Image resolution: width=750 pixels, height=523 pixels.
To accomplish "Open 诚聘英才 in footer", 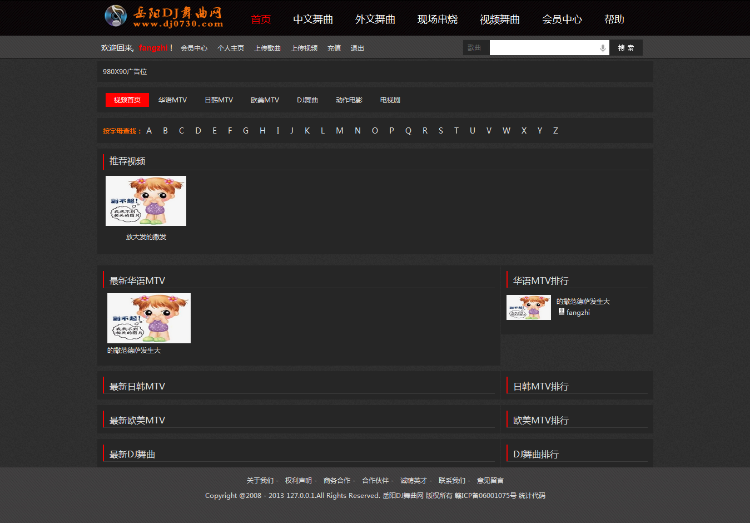I will 413,480.
